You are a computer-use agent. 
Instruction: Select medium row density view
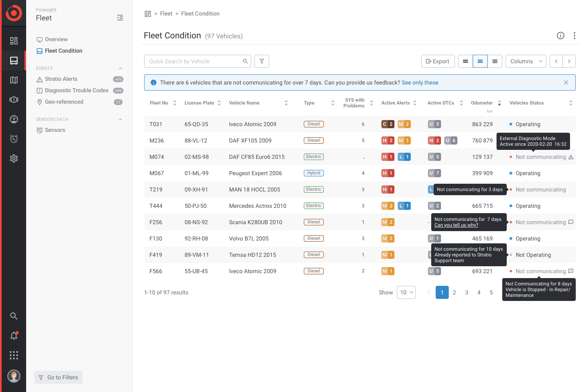coord(480,61)
